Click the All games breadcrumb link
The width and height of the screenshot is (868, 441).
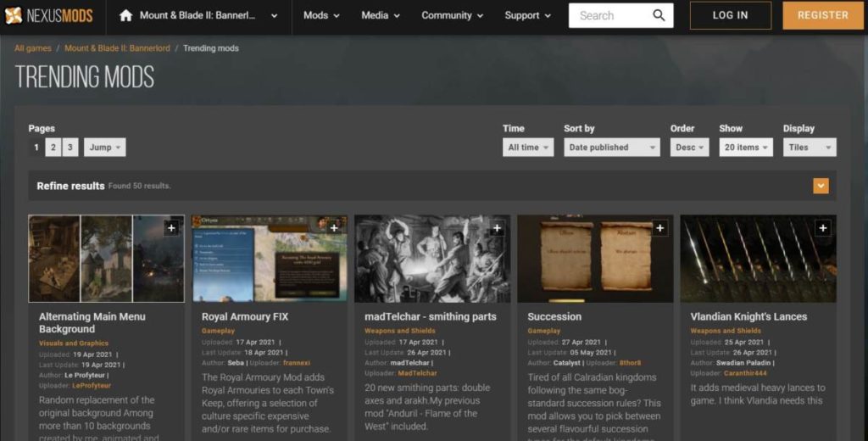click(33, 48)
